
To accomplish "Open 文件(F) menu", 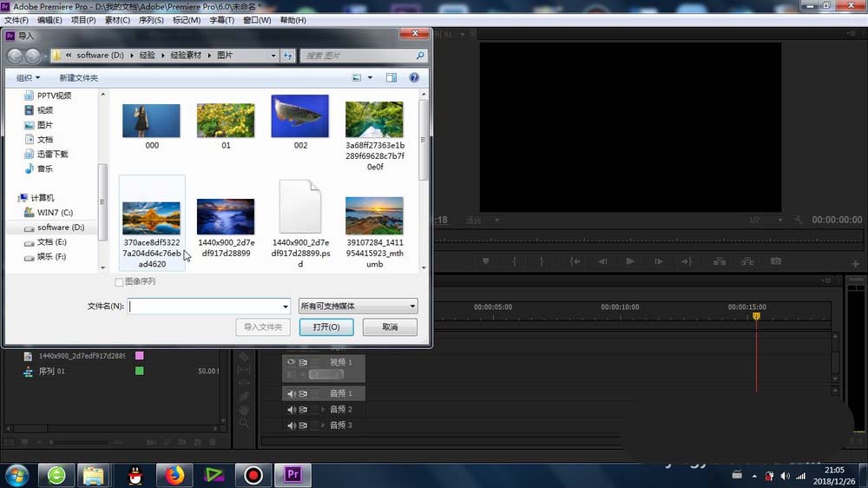I will [16, 20].
